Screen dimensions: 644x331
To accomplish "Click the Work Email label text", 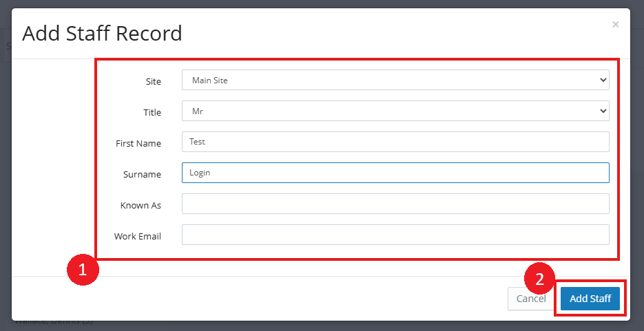I will pos(138,237).
